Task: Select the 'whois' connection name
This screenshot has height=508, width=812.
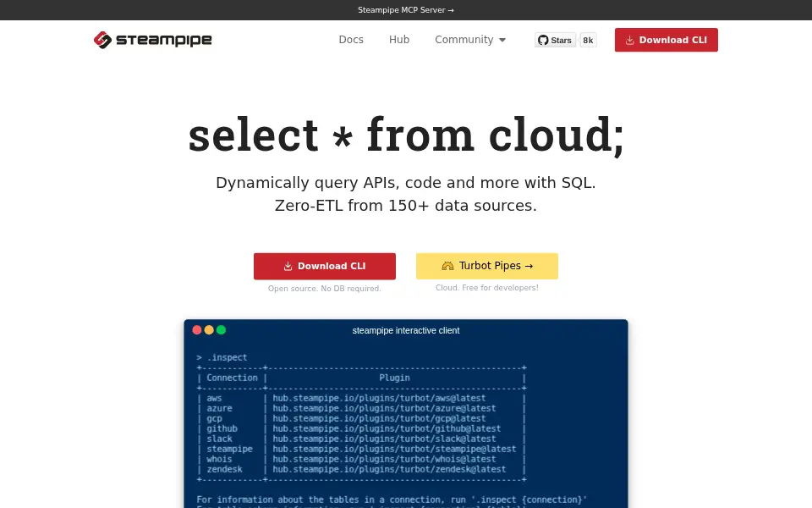Action: 220,459
